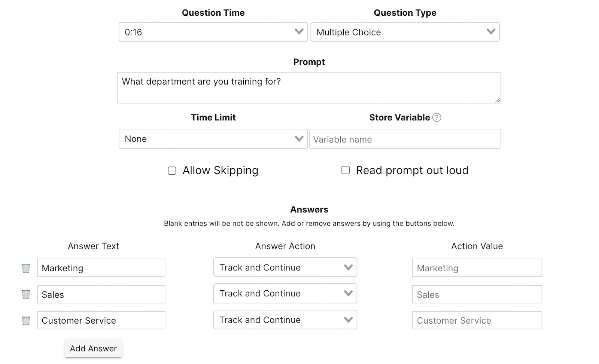Open Answer Action dropdown for Marketing
The width and height of the screenshot is (599, 364).
coord(285,267)
